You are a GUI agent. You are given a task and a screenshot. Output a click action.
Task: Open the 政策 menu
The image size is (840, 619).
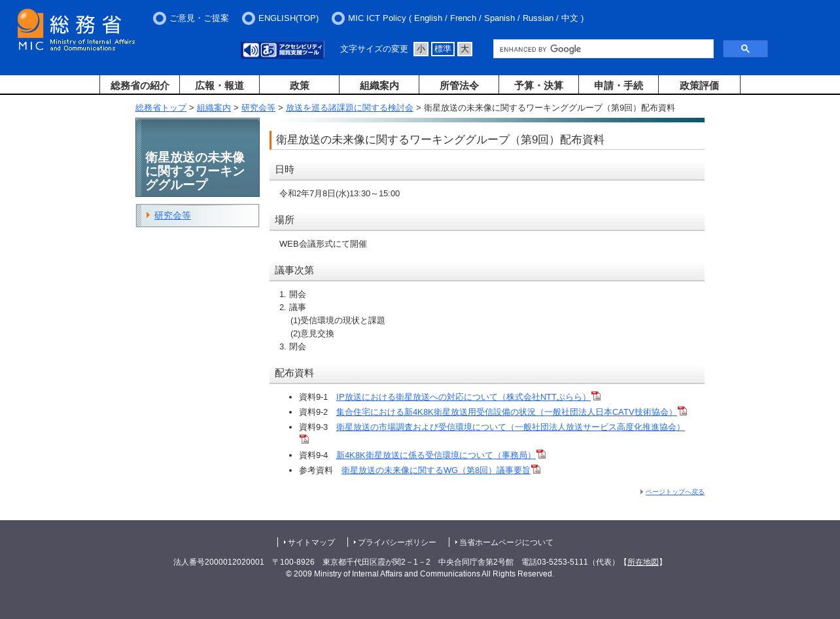(x=300, y=85)
